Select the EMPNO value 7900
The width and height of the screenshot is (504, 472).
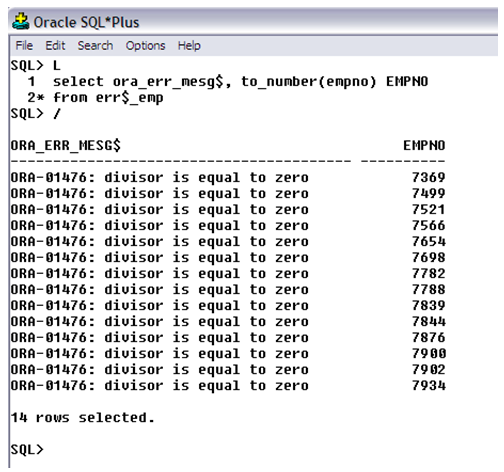point(428,353)
